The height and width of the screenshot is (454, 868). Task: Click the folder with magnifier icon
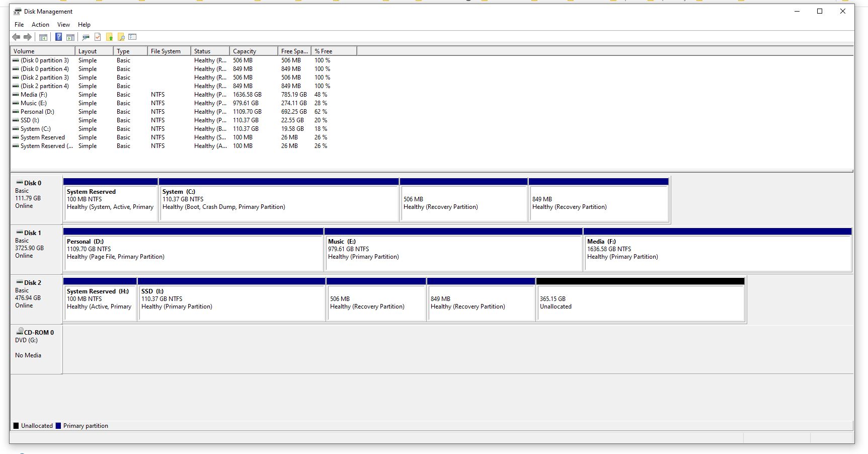pos(121,37)
